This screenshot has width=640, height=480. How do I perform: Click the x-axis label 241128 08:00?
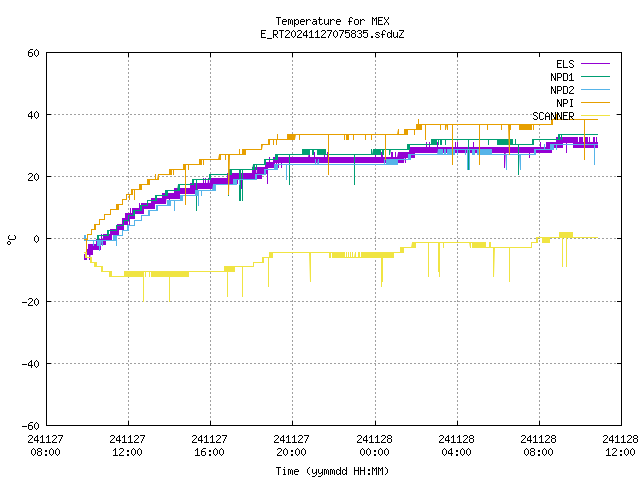(538, 446)
